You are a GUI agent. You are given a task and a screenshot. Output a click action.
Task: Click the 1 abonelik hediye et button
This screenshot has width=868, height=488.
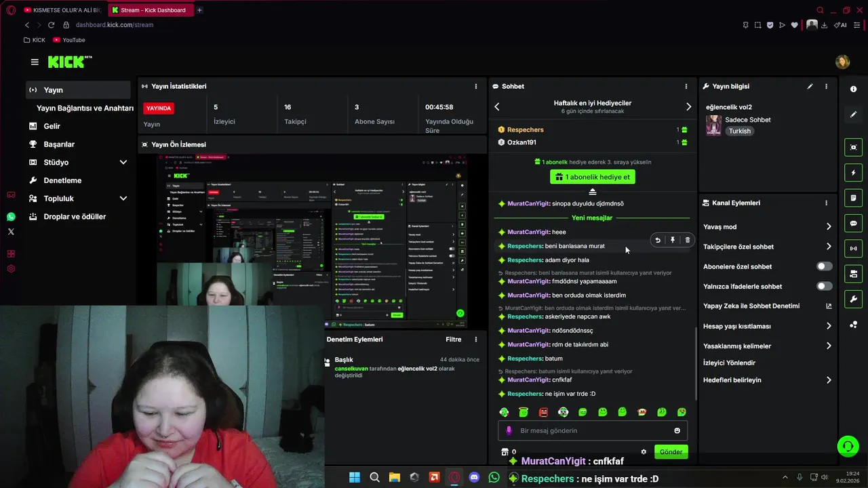tap(593, 177)
